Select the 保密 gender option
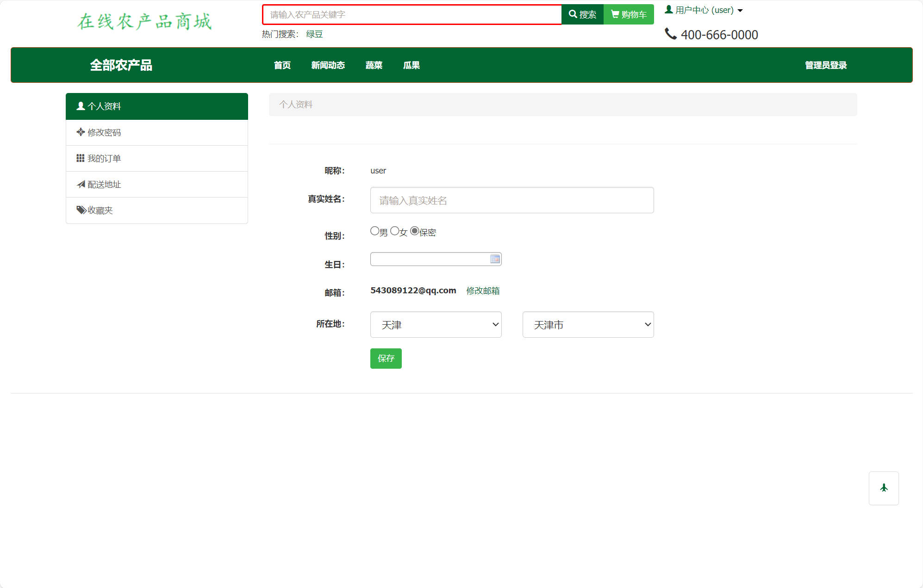Image resolution: width=923 pixels, height=588 pixels. click(x=415, y=230)
